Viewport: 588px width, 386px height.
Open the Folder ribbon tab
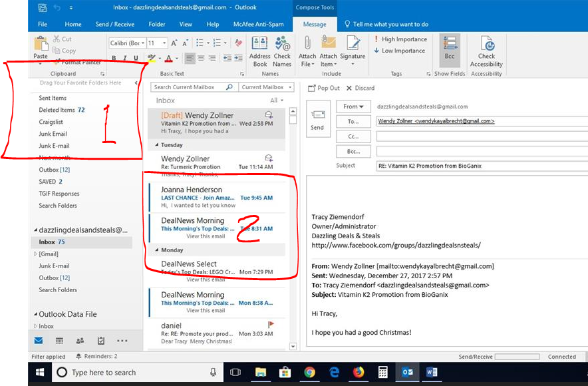click(157, 24)
